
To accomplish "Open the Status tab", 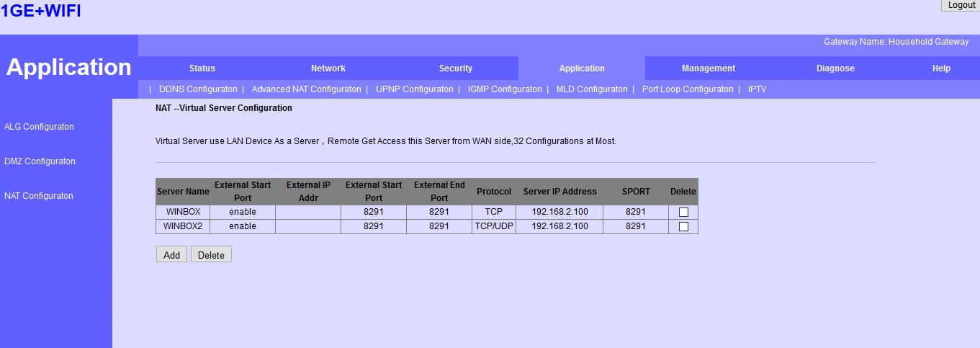I will (x=202, y=68).
